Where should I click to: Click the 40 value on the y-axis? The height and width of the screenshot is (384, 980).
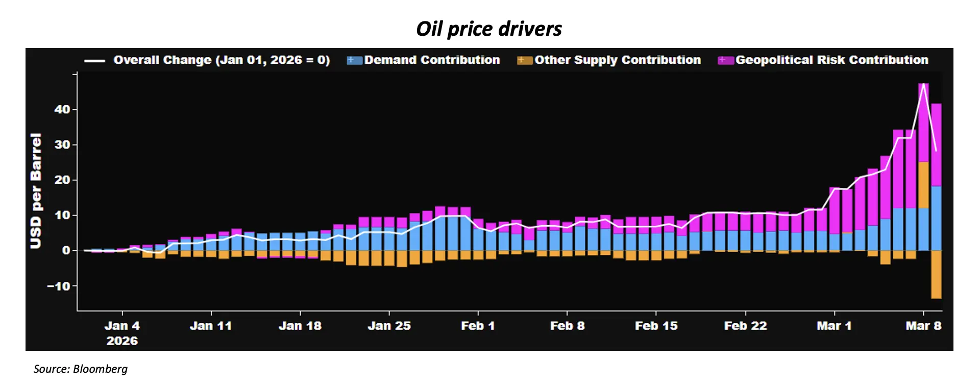pyautogui.click(x=62, y=109)
